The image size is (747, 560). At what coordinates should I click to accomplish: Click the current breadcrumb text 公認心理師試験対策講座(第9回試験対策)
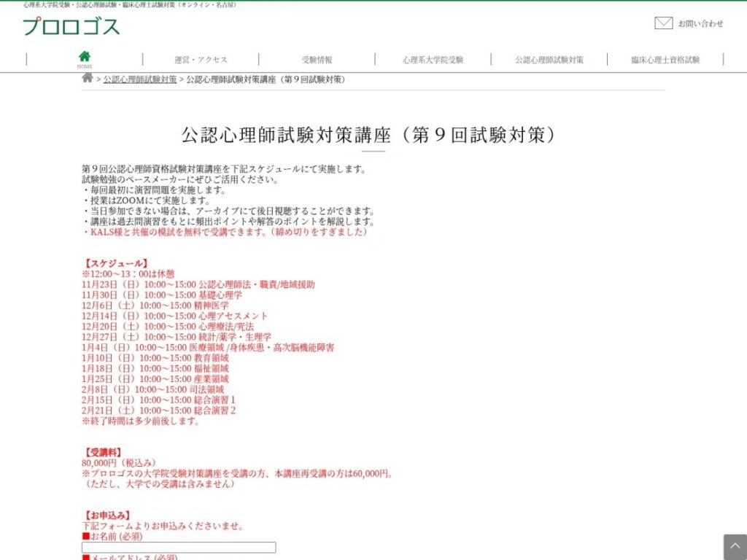tap(266, 79)
